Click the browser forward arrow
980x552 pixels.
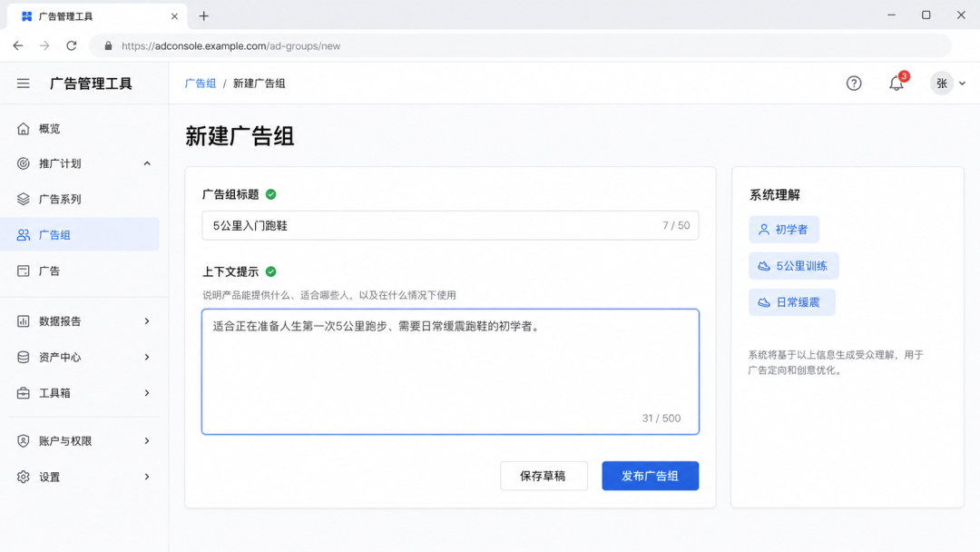coord(44,45)
